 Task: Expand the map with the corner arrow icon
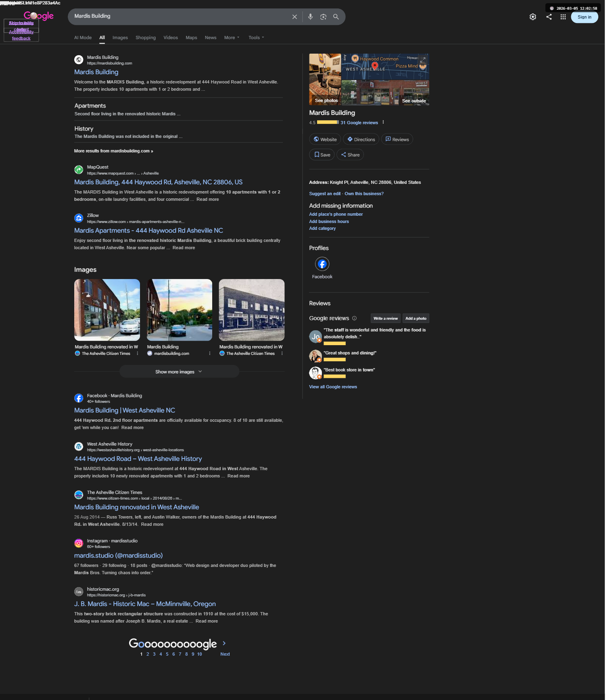pos(423,60)
